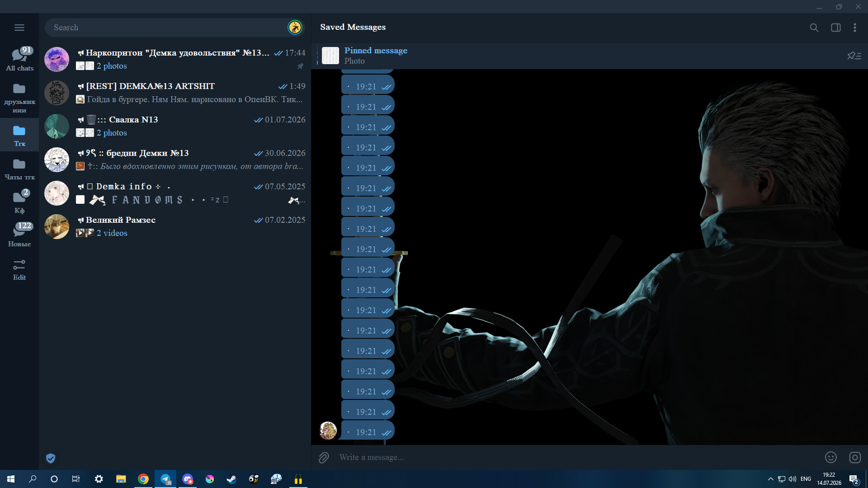Open the story avatar beside the search bar

click(x=295, y=28)
